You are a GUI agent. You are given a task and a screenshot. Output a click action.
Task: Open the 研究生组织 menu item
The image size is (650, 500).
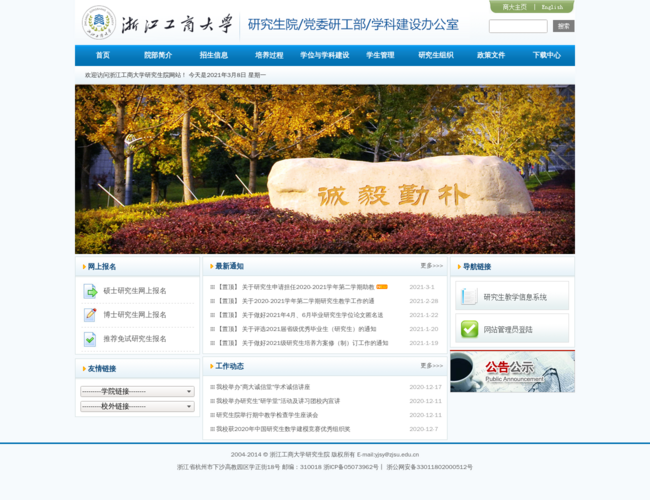pyautogui.click(x=436, y=55)
